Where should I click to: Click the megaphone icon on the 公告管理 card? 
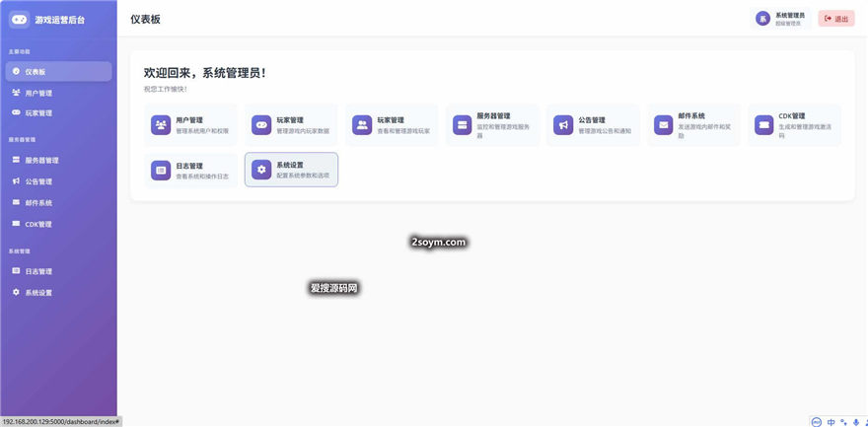563,125
